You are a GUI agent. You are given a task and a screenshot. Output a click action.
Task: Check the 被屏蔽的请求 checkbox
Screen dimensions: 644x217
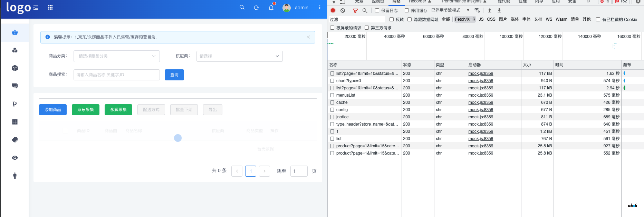click(x=332, y=28)
